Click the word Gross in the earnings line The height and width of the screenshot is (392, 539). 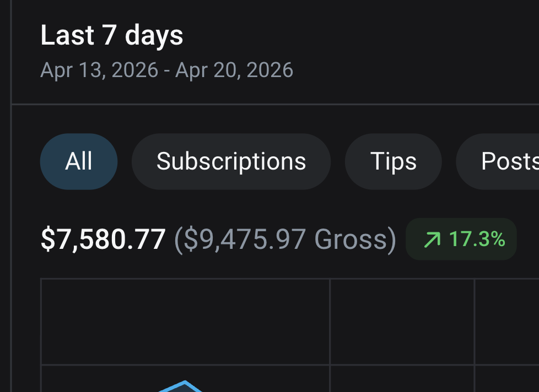tap(351, 239)
